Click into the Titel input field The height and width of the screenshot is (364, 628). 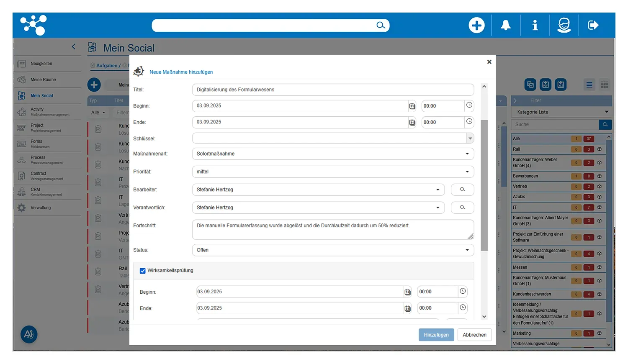point(333,90)
